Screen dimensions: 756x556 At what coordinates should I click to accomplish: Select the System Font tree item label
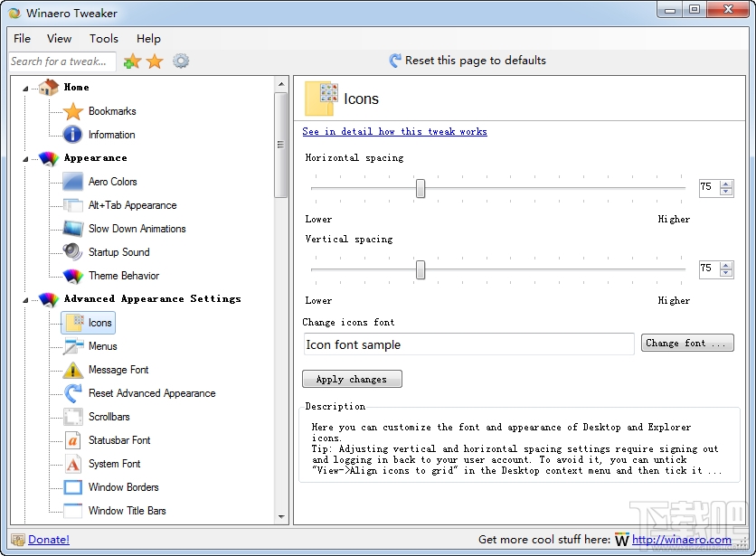pos(114,464)
